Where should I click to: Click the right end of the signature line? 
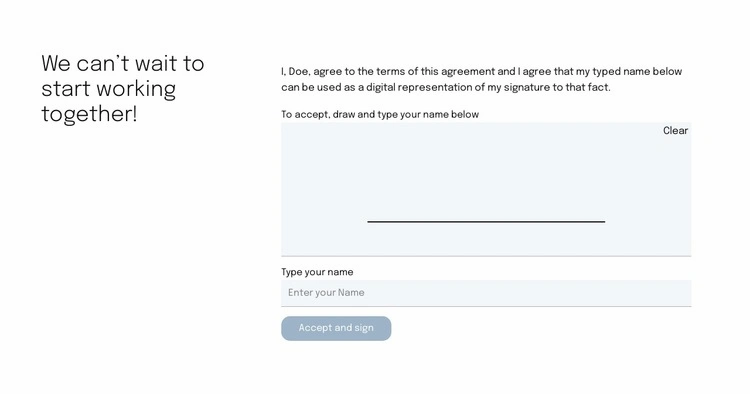(x=603, y=221)
